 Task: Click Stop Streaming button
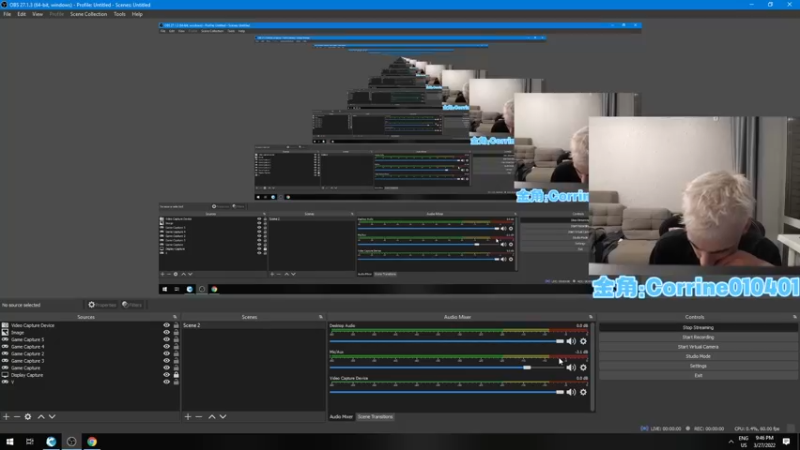coord(698,328)
